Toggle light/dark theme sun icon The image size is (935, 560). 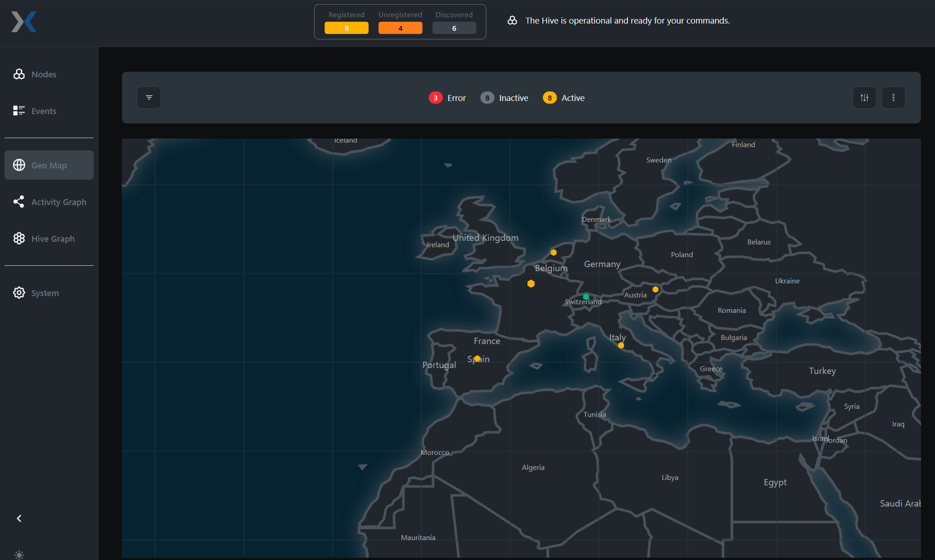(x=19, y=555)
